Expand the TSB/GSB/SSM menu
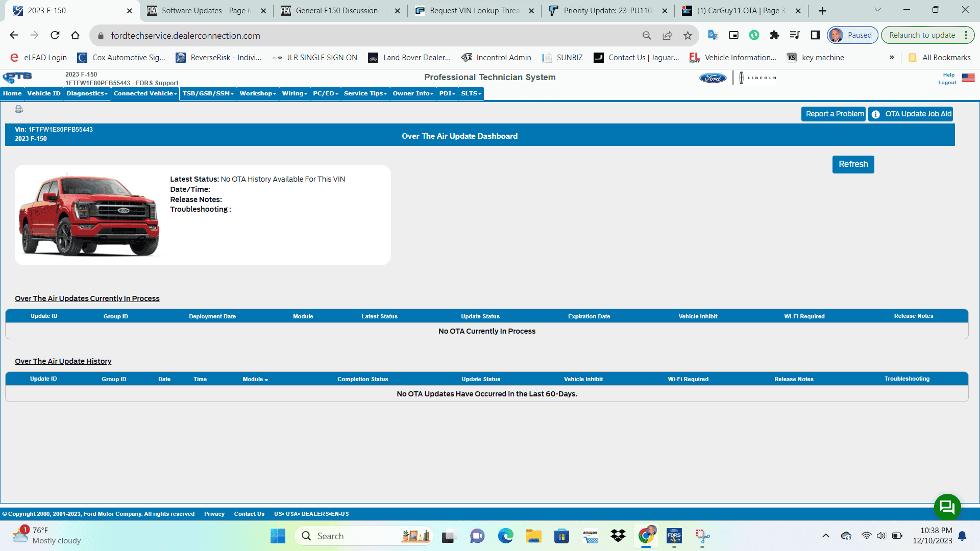This screenshot has height=551, width=980. (x=208, y=93)
